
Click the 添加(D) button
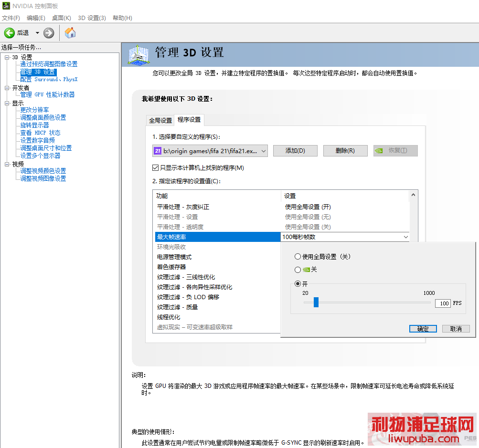point(295,151)
